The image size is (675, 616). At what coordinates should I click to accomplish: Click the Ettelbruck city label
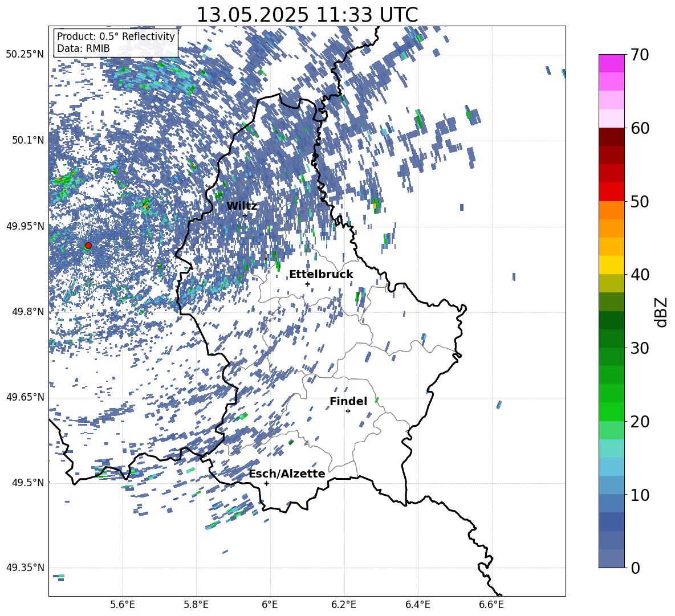321,275
